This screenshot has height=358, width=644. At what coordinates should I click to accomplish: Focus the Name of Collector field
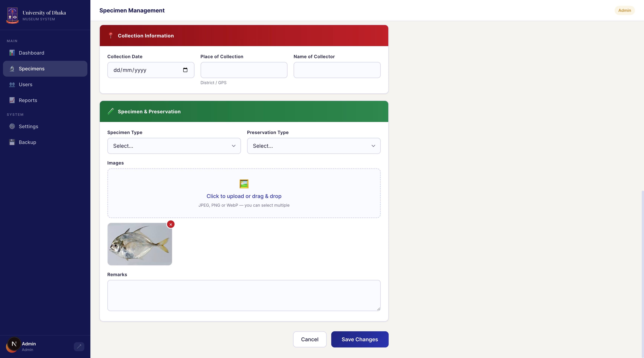pyautogui.click(x=337, y=70)
